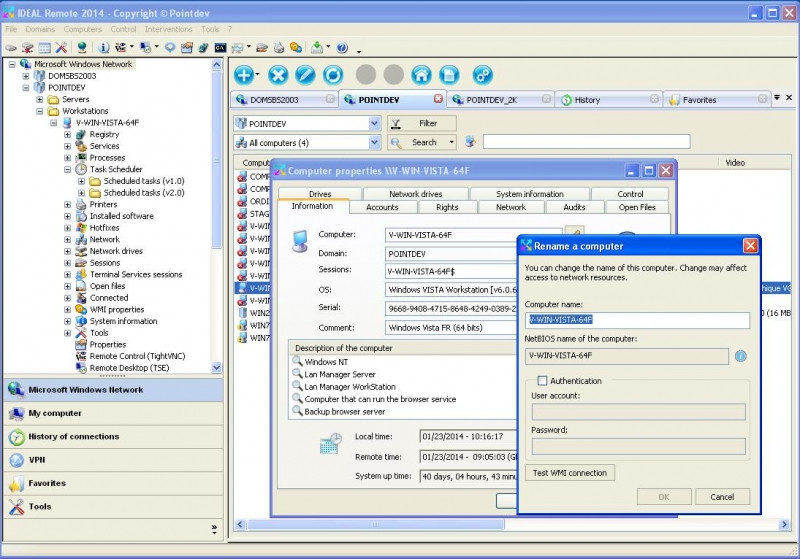The image size is (800, 559).
Task: Click 'Lan Manager Server' in description list
Action: pos(340,374)
